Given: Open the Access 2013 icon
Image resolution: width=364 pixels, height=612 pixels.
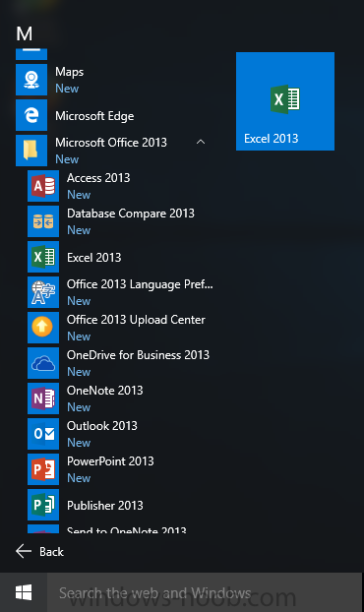Looking at the screenshot, I should pos(43,186).
